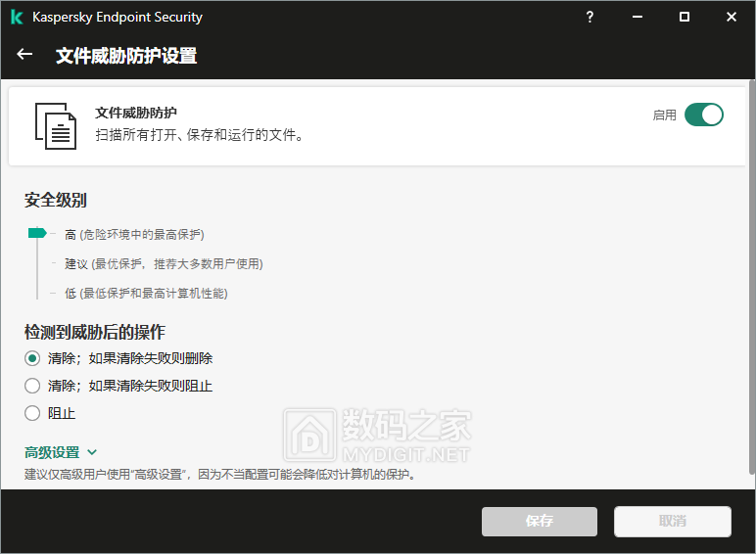The image size is (756, 554).
Task: Click the vertical scrollbar on the right
Action: pos(752,277)
